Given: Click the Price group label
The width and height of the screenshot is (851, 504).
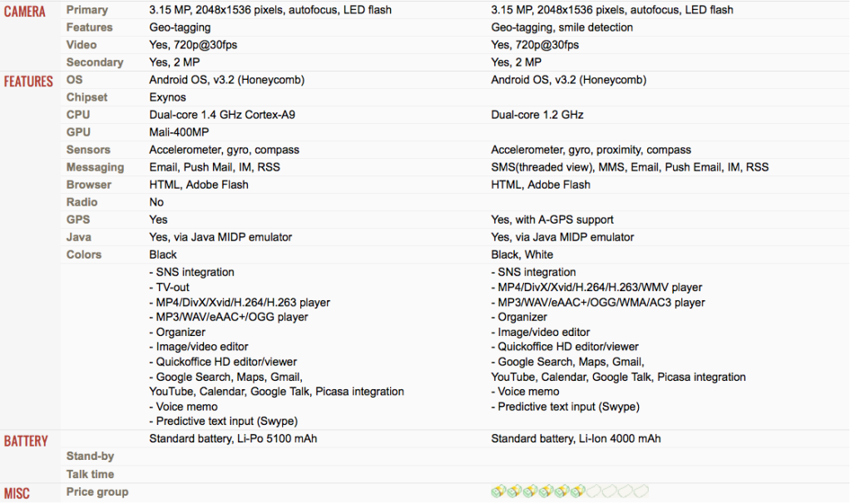Looking at the screenshot, I should click(x=97, y=492).
